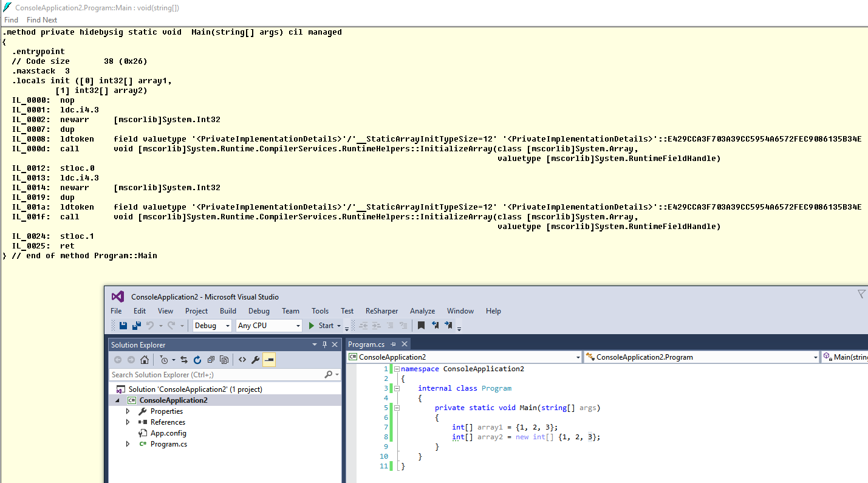Click notifications flag icon in title bar
Image resolution: width=868 pixels, height=483 pixels.
[x=861, y=294]
